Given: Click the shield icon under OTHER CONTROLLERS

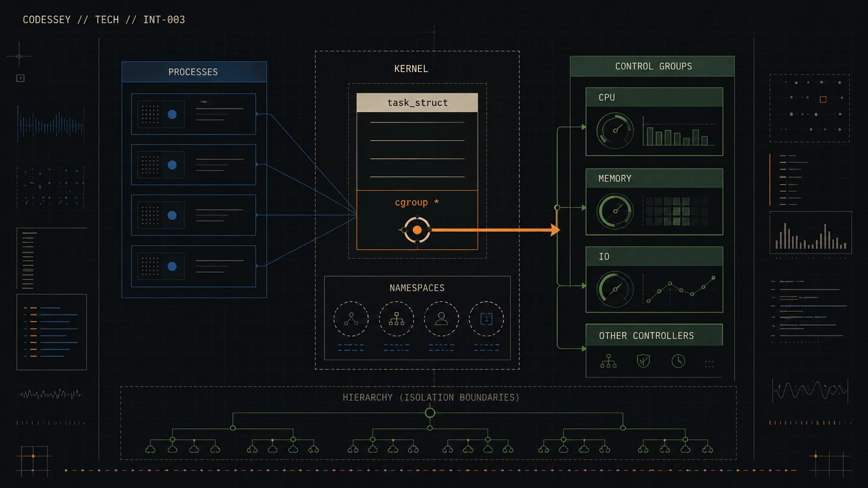Looking at the screenshot, I should tap(643, 361).
